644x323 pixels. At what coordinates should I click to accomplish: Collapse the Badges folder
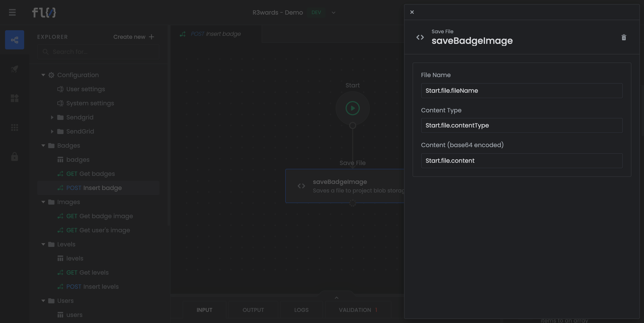click(43, 146)
